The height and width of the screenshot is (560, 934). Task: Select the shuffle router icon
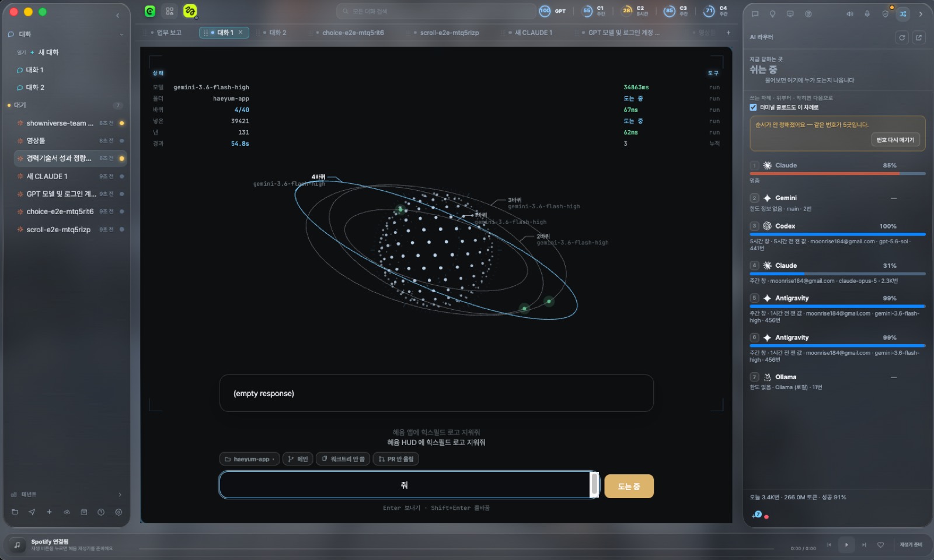903,14
